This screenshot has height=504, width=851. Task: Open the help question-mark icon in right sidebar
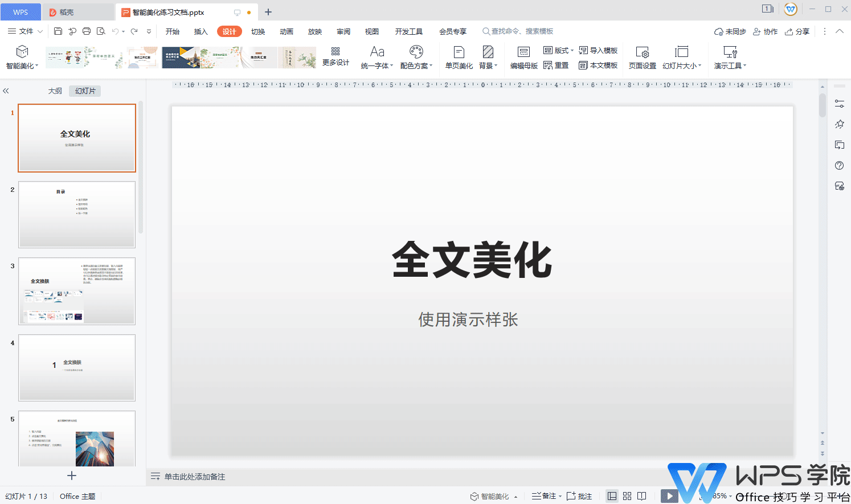pos(839,166)
